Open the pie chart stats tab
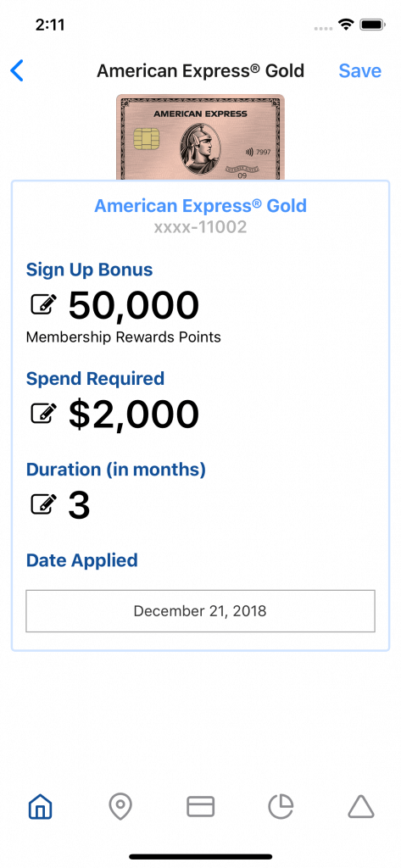Viewport: 401px width, 868px height. (x=281, y=806)
